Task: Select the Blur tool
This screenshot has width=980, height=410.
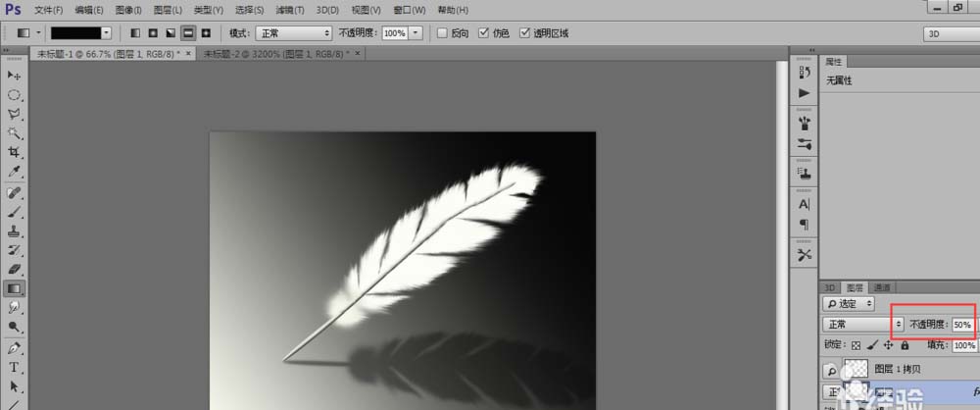Action: (15, 307)
